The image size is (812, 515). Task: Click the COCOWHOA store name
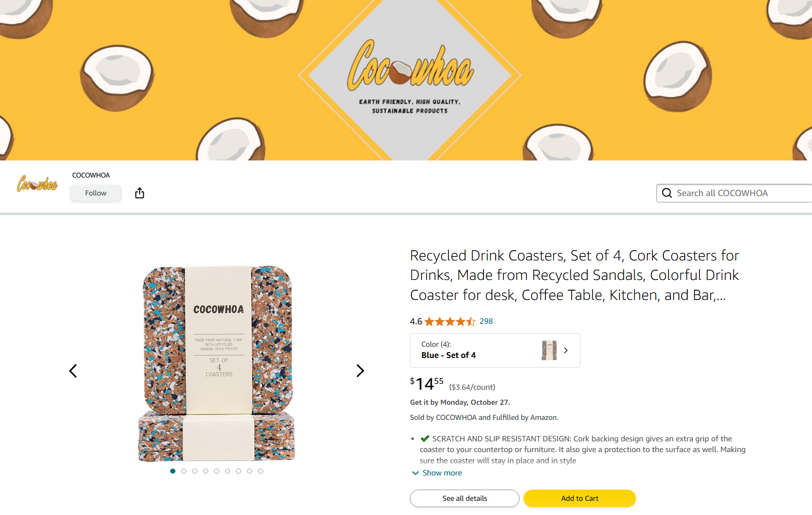click(x=91, y=175)
